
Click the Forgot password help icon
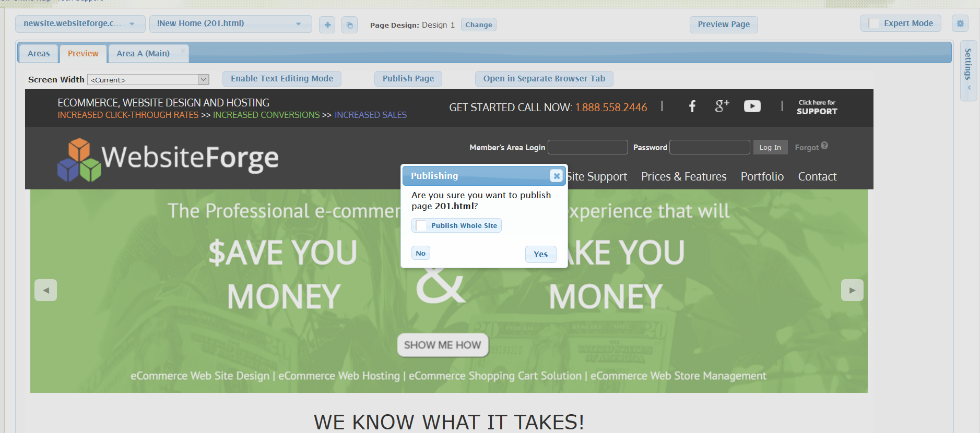coord(824,146)
